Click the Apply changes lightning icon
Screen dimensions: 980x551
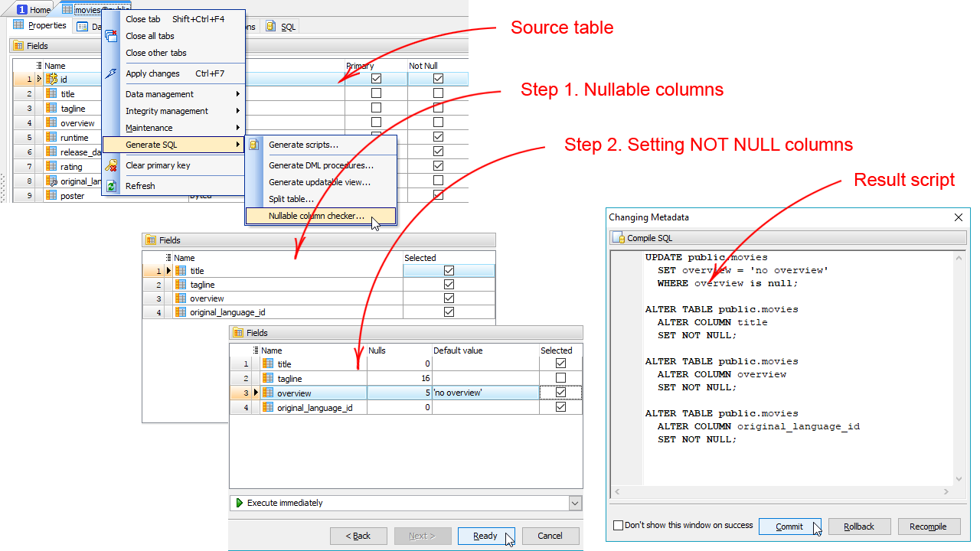(110, 73)
